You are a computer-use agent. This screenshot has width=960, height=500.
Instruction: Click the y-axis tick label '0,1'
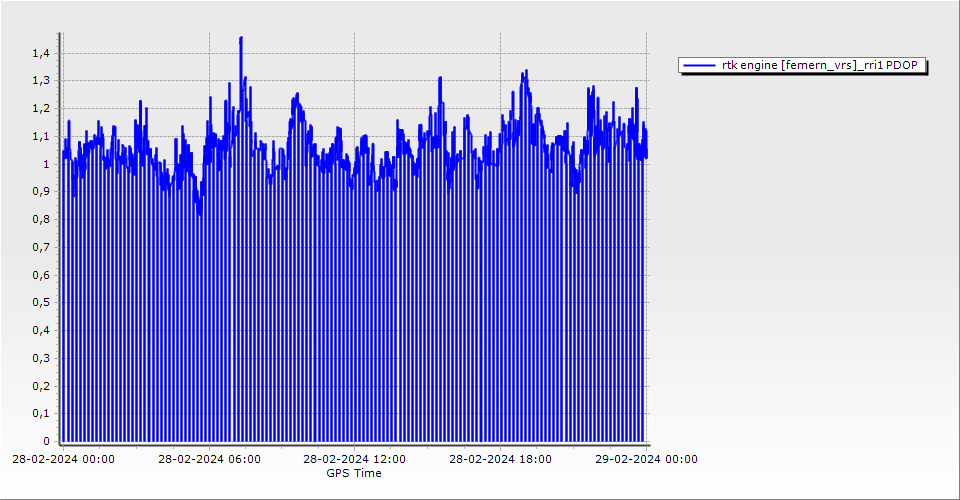41,413
